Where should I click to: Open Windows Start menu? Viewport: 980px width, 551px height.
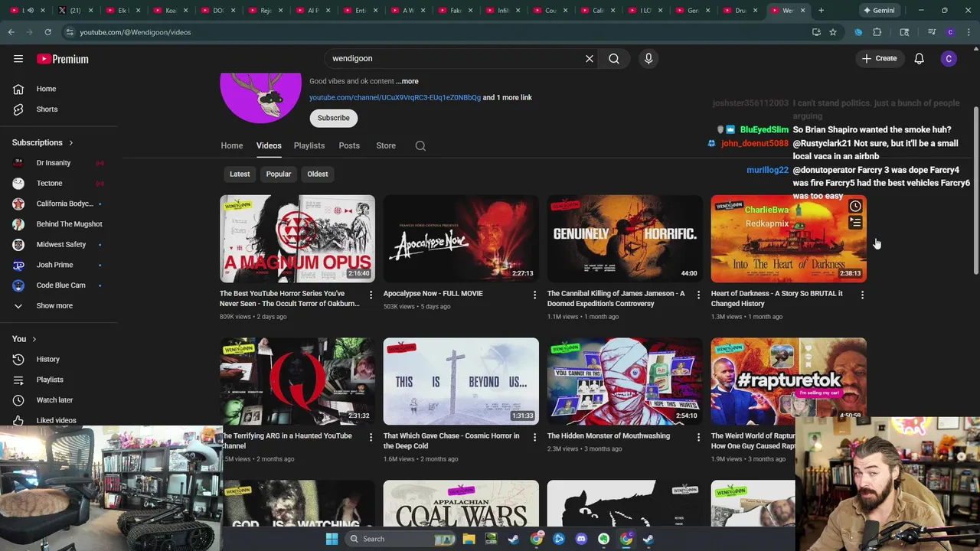[332, 539]
